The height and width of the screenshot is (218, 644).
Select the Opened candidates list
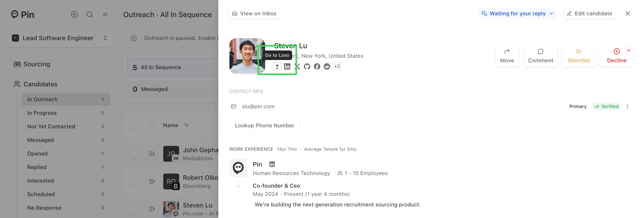tap(66, 154)
